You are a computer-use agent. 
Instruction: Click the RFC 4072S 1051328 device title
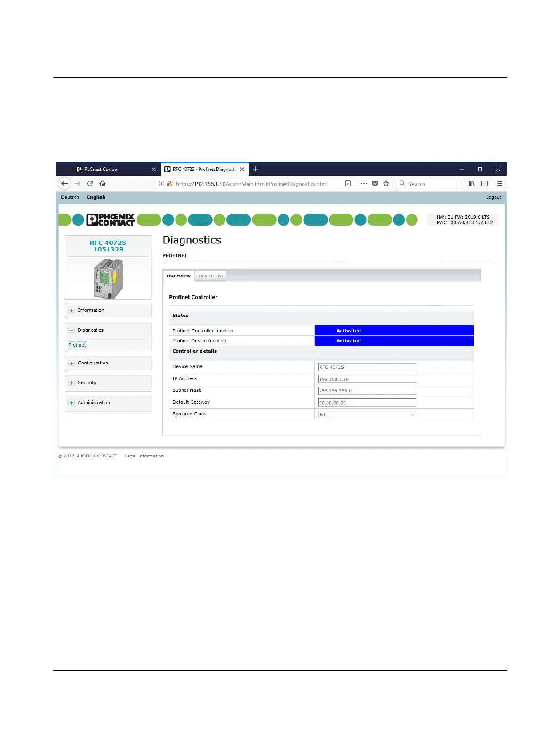pyautogui.click(x=108, y=246)
